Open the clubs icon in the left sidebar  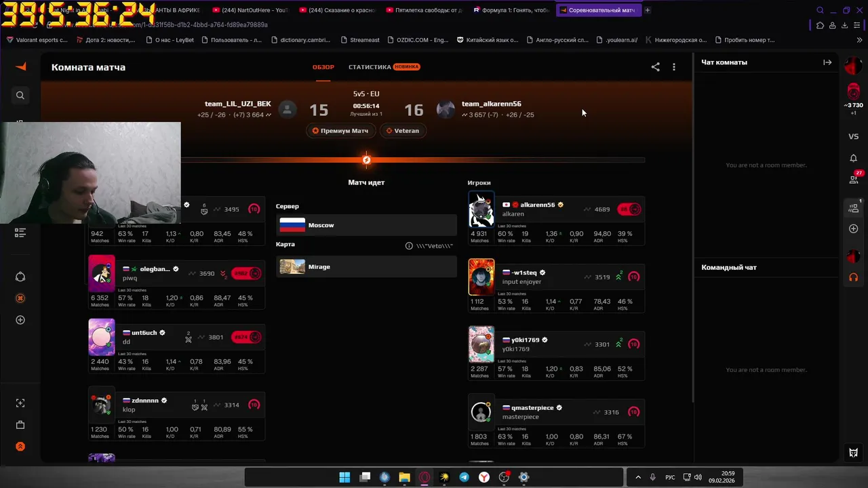tap(20, 277)
